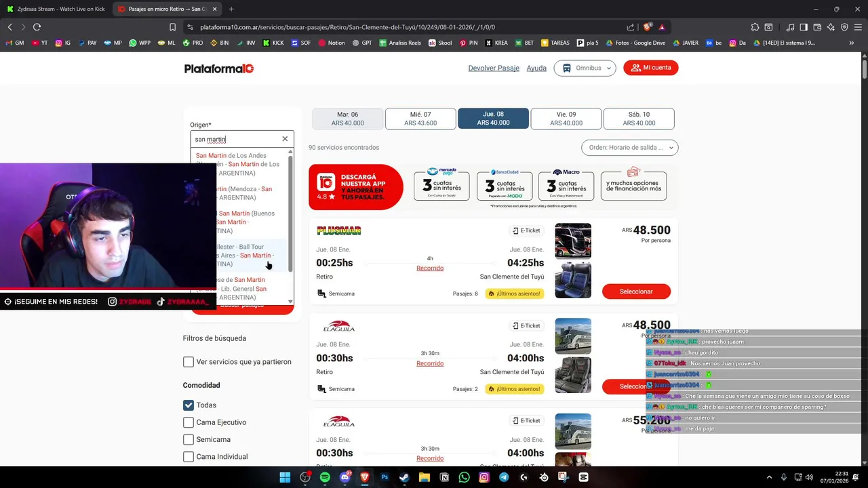Switch to Zydraaa Stream Kick tab
The height and width of the screenshot is (488, 868).
pyautogui.click(x=56, y=9)
